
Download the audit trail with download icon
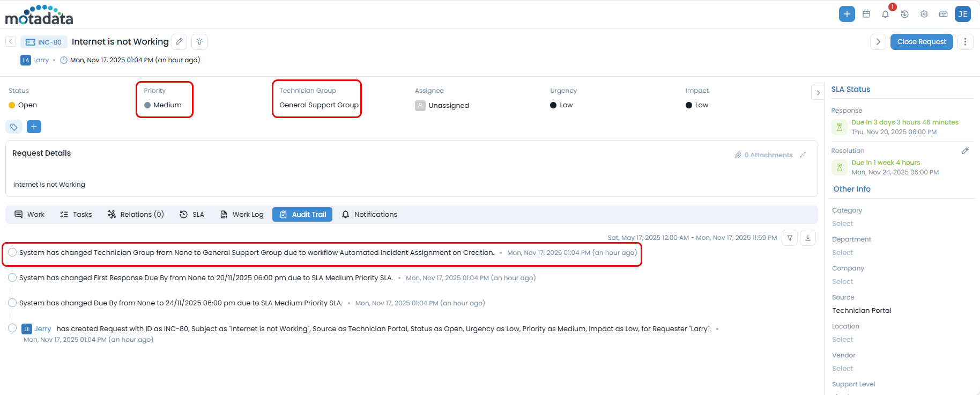coord(808,238)
